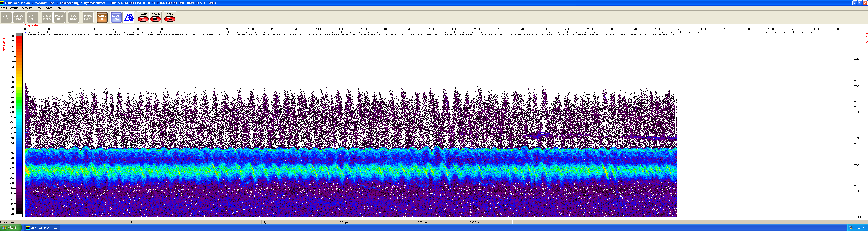Click the 1000 tick on ping ruler
Screen dimensions: 868x231
coord(251,30)
